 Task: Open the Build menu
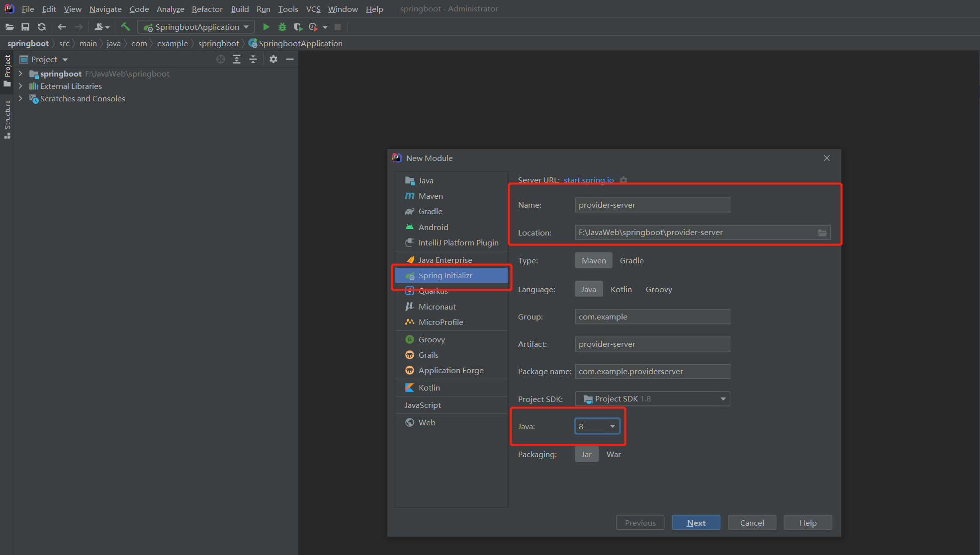(x=240, y=9)
